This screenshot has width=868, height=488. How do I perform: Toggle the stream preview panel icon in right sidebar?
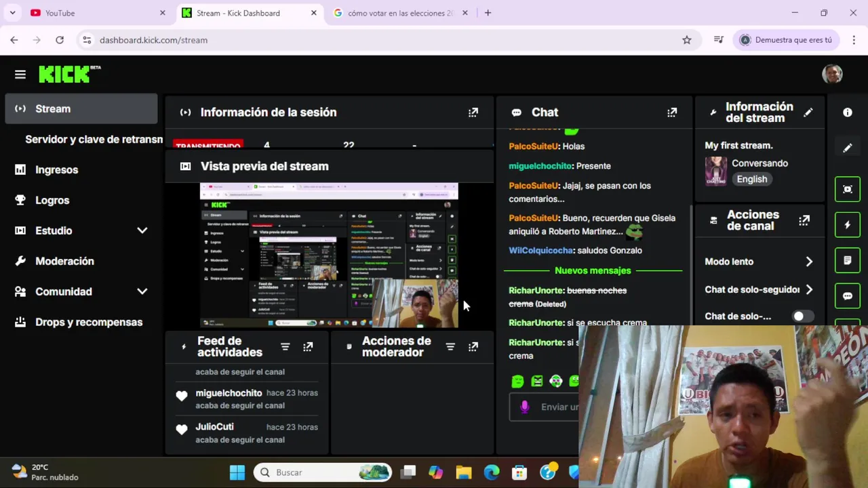click(x=848, y=189)
